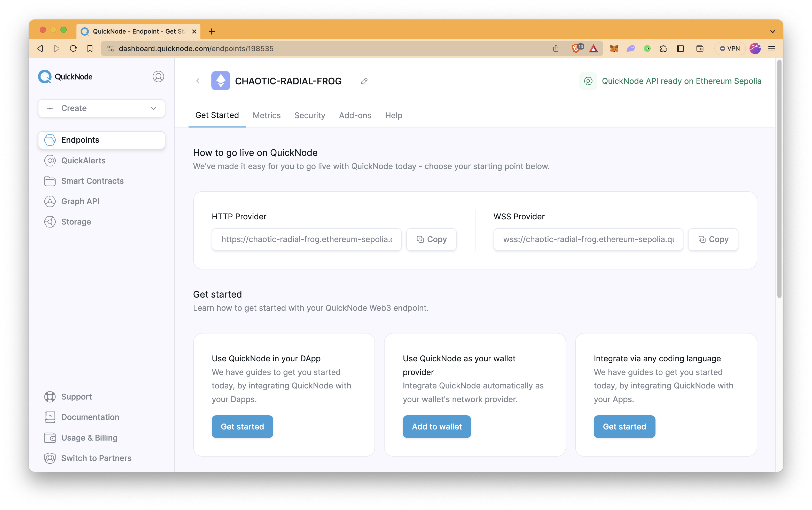Toggle the Brave VPN button
812x510 pixels.
(x=730, y=49)
